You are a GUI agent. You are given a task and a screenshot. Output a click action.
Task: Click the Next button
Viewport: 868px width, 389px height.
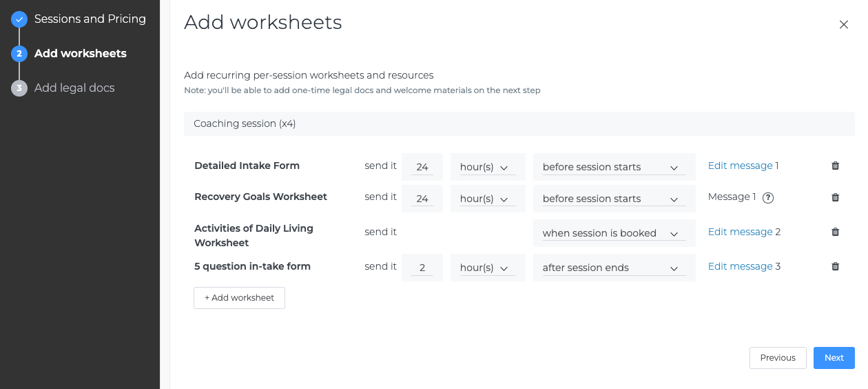tap(834, 358)
